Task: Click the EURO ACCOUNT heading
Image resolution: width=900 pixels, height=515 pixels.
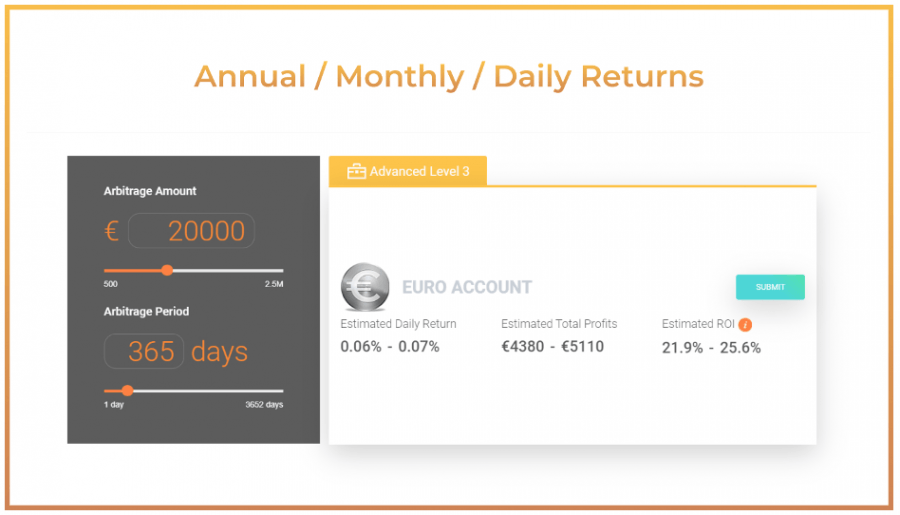Action: tap(467, 287)
